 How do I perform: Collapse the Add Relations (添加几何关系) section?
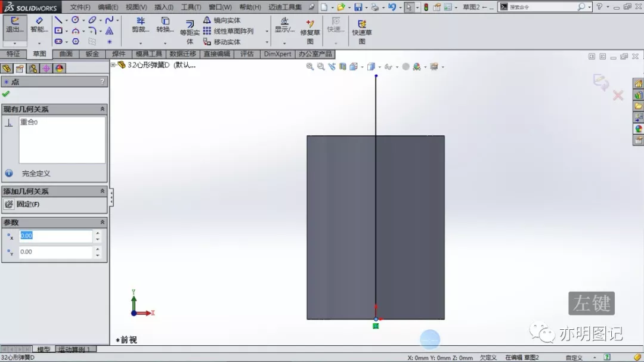103,191
